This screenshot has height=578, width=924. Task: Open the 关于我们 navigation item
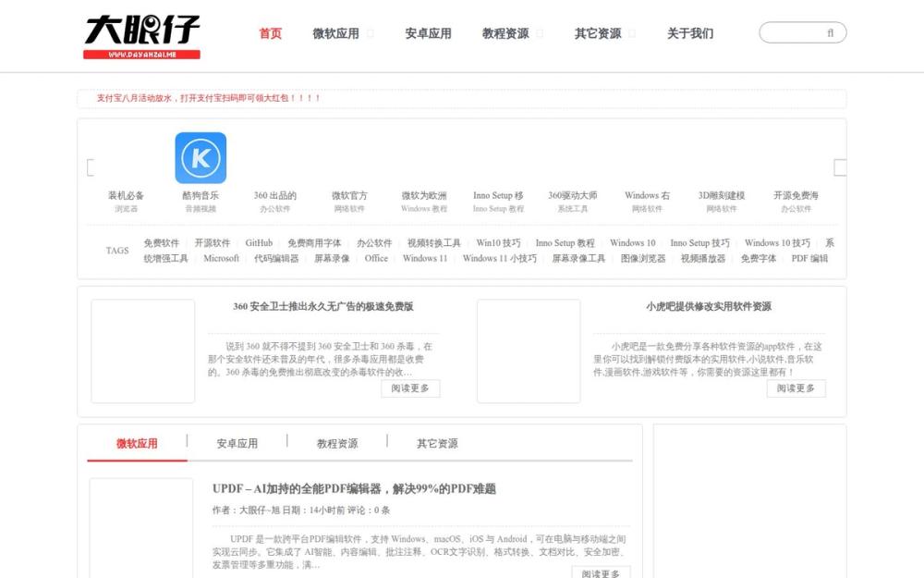click(x=690, y=33)
